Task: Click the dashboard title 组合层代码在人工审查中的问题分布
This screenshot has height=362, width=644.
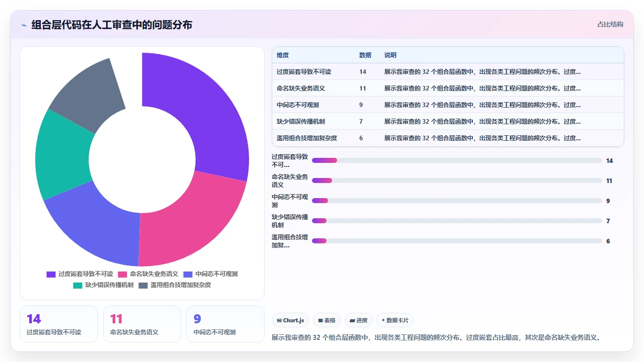Action: [x=112, y=25]
